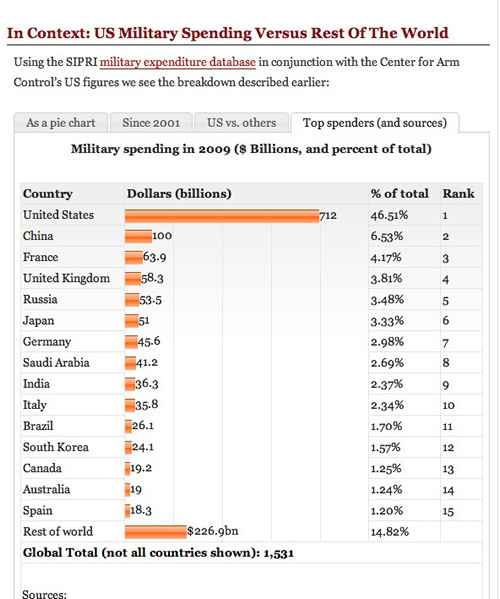Click the Rest of world spending bar
The width and height of the screenshot is (500, 599).
155,532
